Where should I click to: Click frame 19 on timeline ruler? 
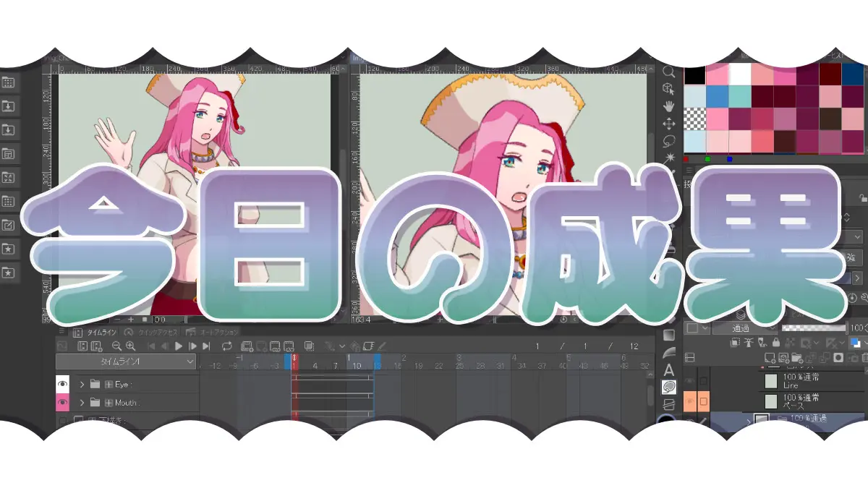[418, 367]
